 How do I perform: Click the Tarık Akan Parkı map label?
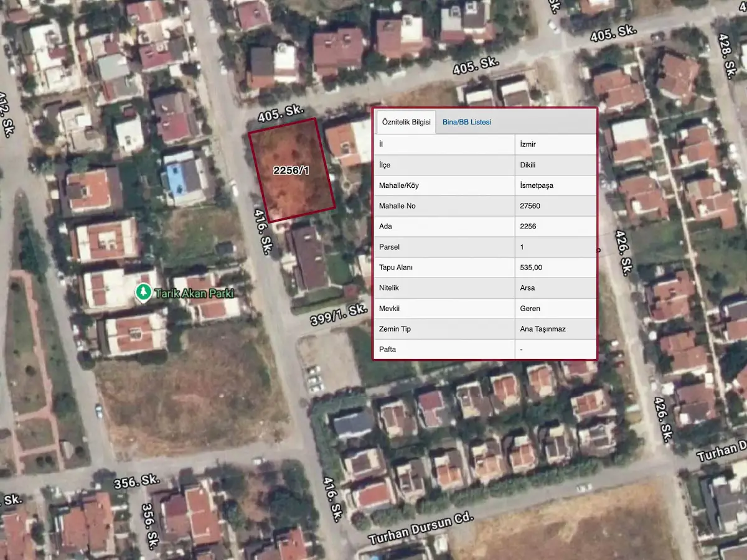pos(194,293)
